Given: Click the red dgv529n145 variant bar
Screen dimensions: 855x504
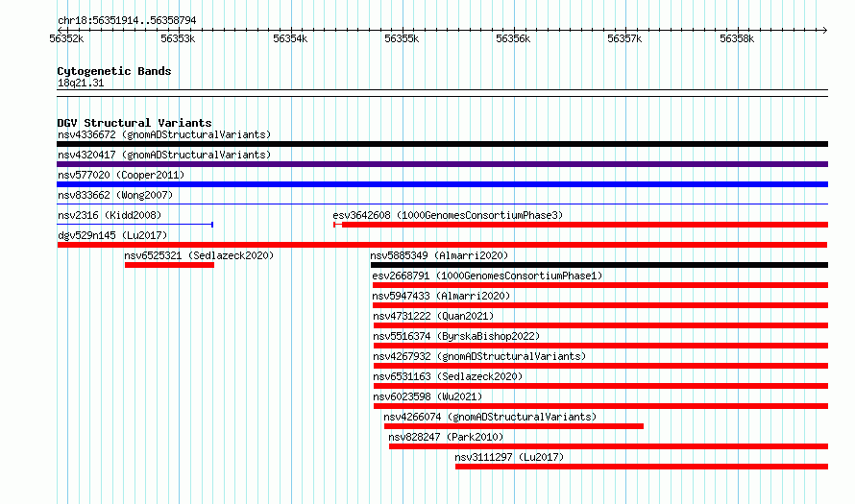Looking at the screenshot, I should click(x=442, y=245).
